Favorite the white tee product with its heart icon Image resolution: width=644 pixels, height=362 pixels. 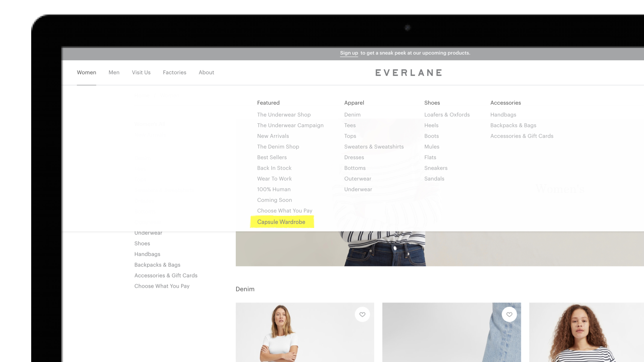[x=362, y=314]
